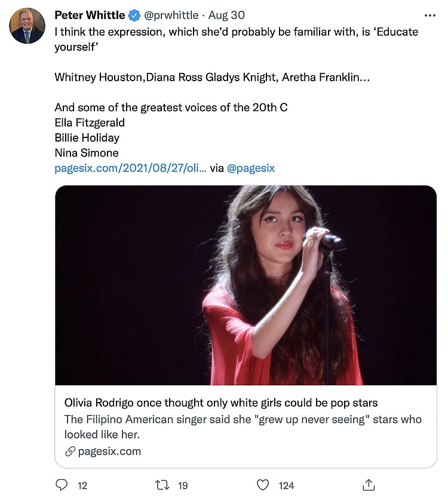The image size is (448, 500).
Task: Click the reply count of 12
Action: coord(82,486)
